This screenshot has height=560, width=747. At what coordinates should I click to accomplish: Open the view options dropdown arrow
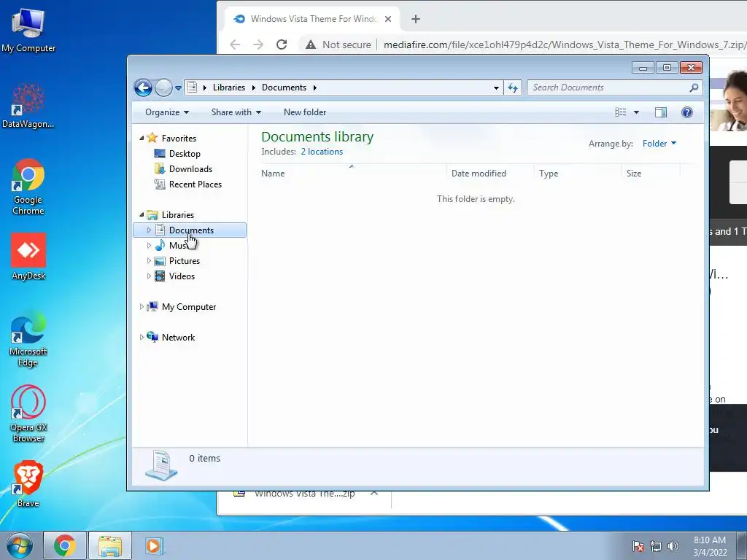[636, 112]
